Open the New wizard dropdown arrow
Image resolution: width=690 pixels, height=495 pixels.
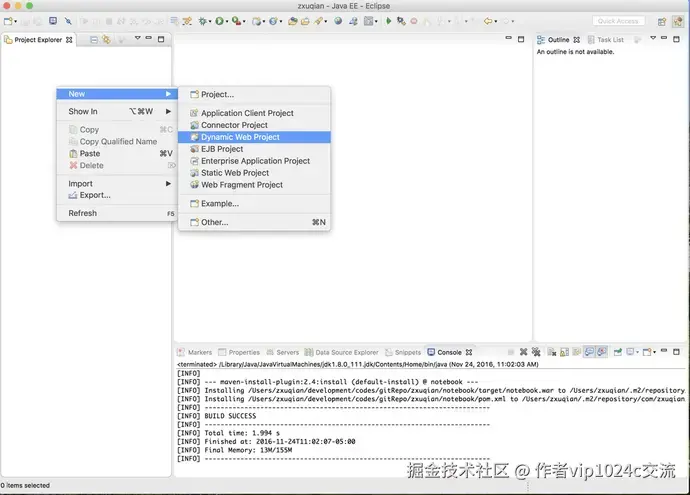pyautogui.click(x=15, y=21)
